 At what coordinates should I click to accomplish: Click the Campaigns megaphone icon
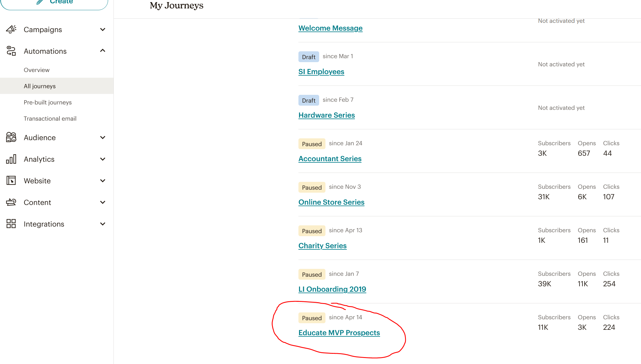(x=11, y=29)
